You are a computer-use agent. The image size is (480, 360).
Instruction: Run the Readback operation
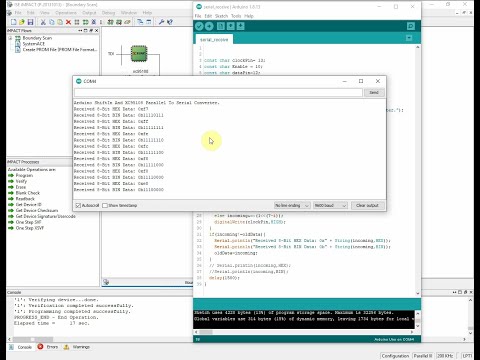pos(25,199)
